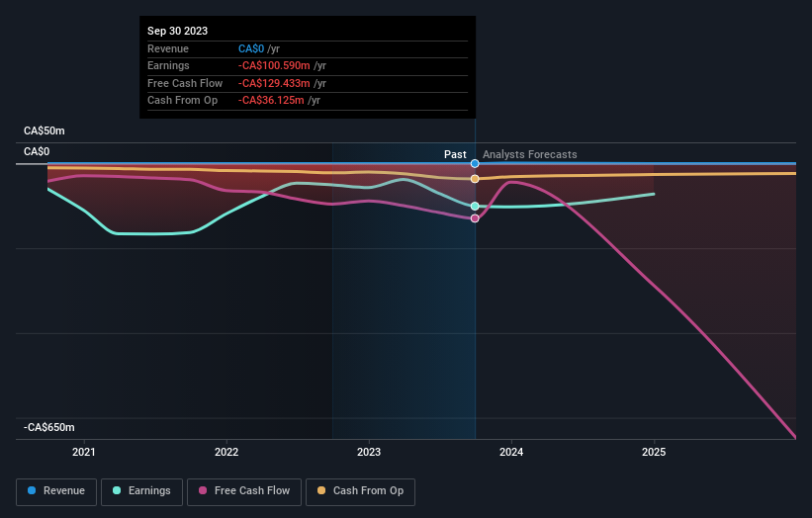Viewport: 812px width, 518px height.
Task: Click the Sep 30 2023 tooltip date
Action: tap(178, 31)
